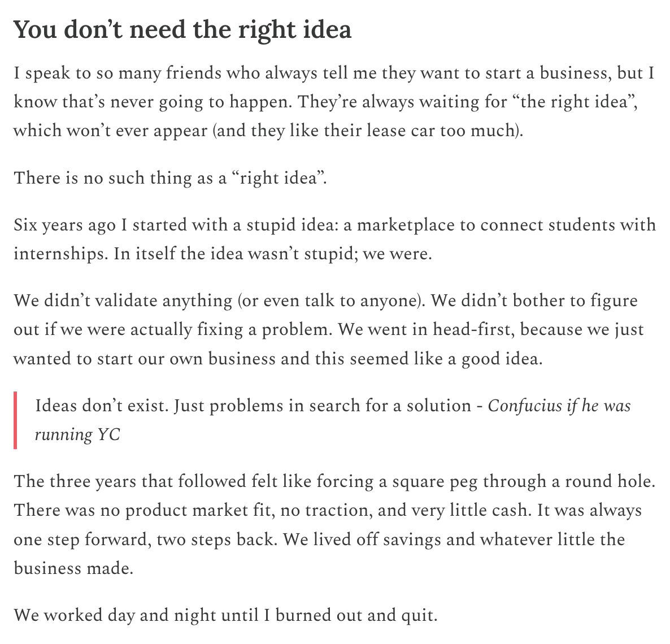The image size is (670, 644).
Task: Click the paragraph starting "We didn't validate anything"
Action: pyautogui.click(x=329, y=329)
